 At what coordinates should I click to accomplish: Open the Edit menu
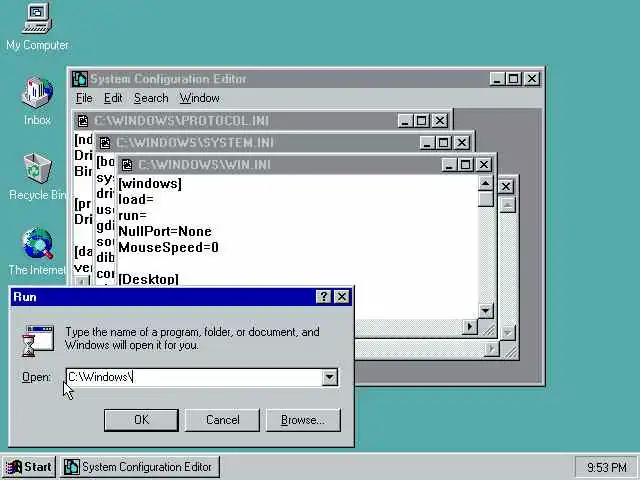[113, 98]
